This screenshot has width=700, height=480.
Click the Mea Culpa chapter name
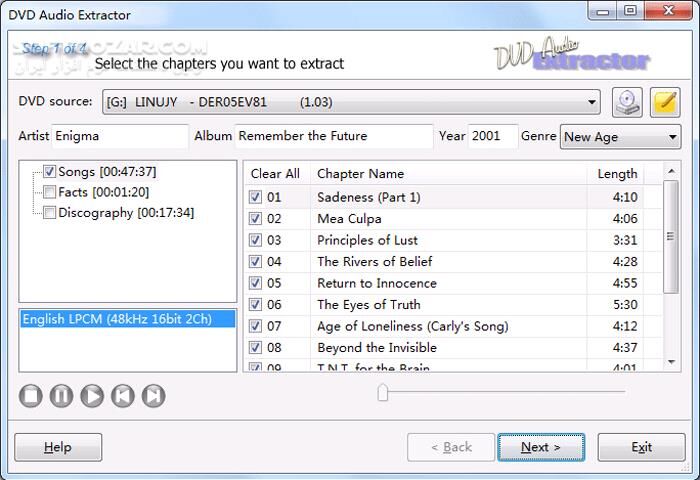pos(349,218)
